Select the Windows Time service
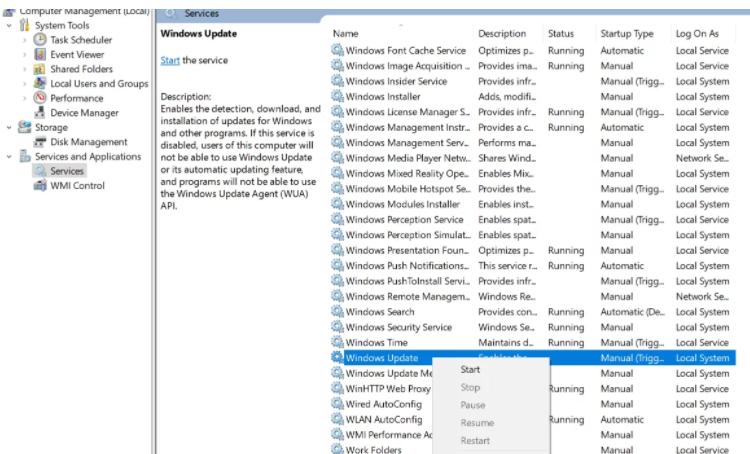This screenshot has width=750, height=454. click(x=532, y=343)
